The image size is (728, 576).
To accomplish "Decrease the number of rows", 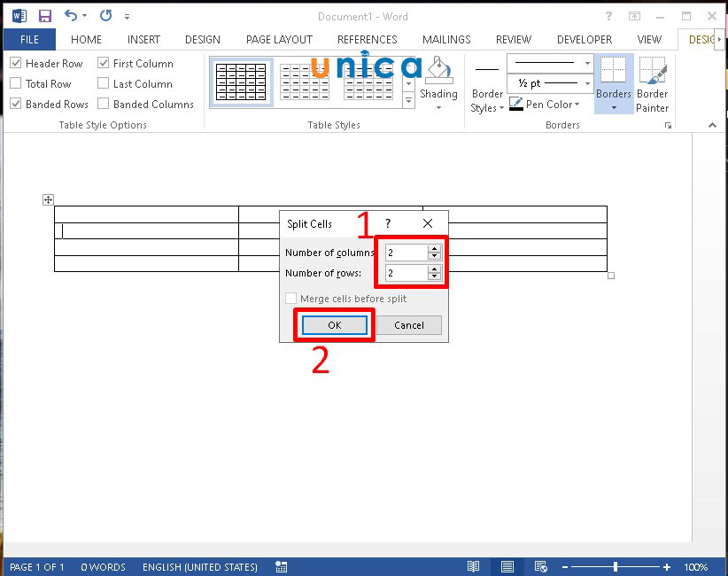I will 435,276.
